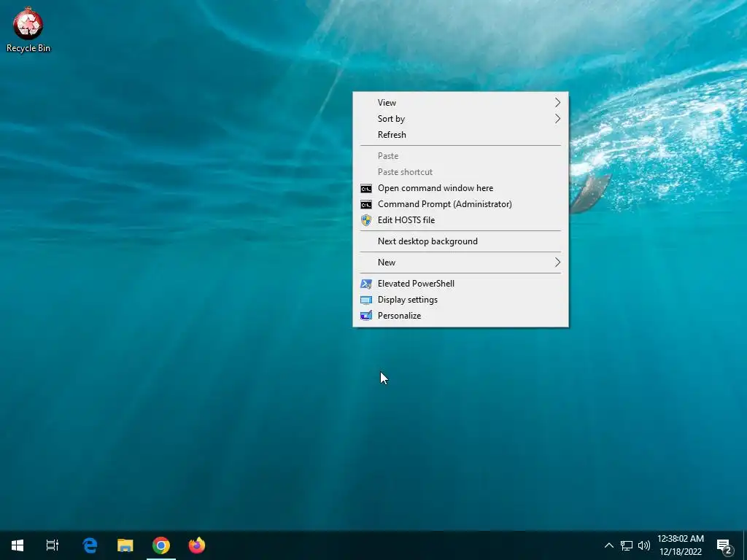This screenshot has height=560, width=747.
Task: Open the Action Center notifications icon
Action: (724, 545)
